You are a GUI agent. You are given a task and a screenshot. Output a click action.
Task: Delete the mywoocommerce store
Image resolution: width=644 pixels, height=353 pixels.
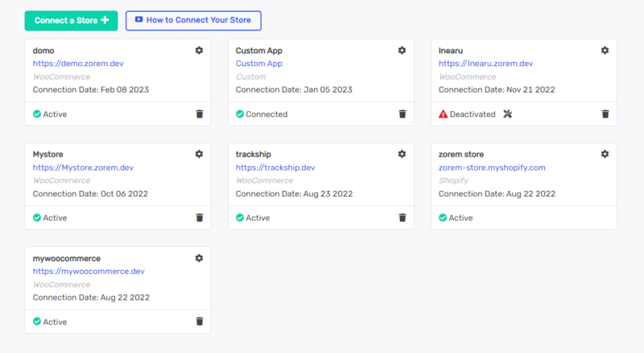coord(200,322)
